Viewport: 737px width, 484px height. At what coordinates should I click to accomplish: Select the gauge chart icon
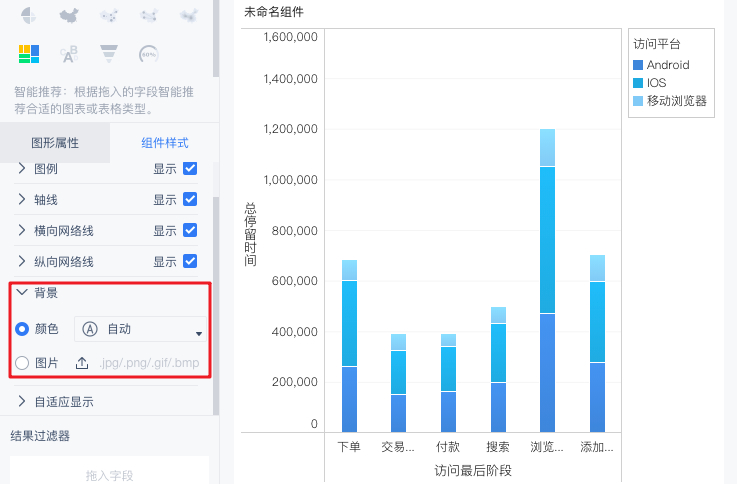coord(149,55)
